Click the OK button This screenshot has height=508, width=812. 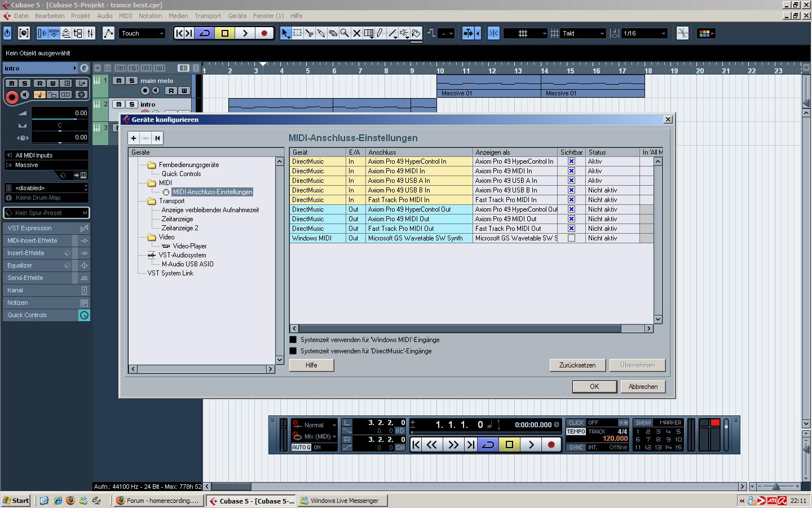[594, 387]
